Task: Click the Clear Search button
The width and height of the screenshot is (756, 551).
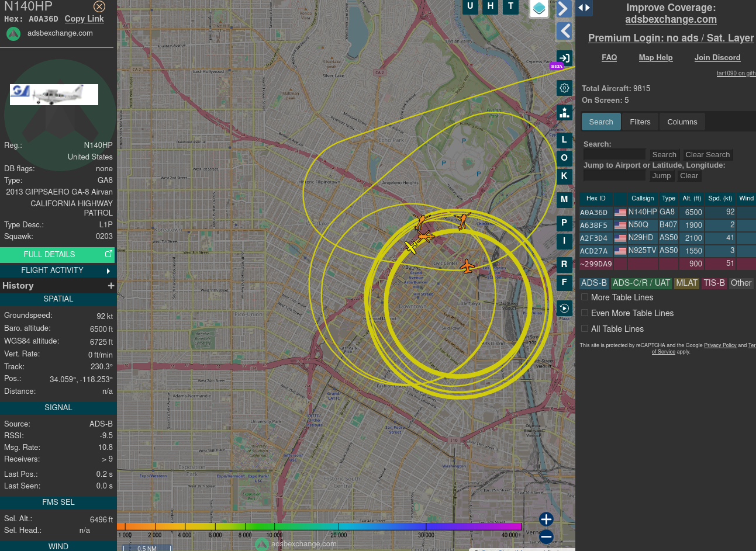Action: [x=707, y=155]
